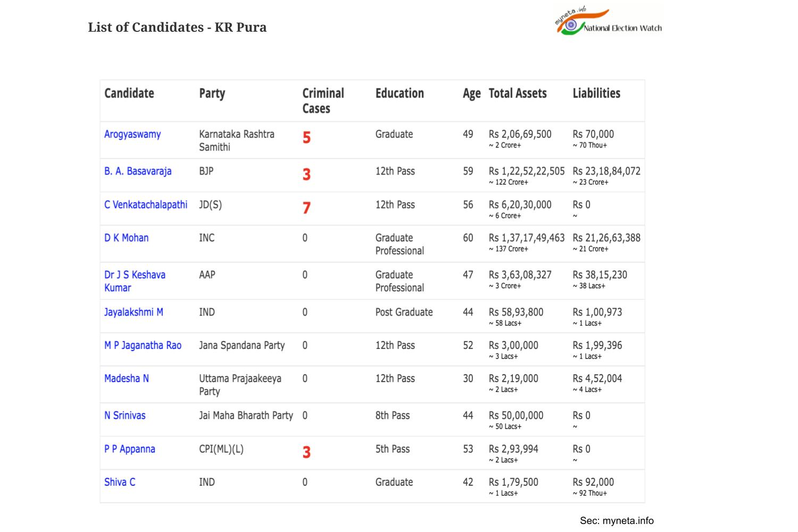Click liabilities value Rs 4,52,004
Viewport: 798px width, 532px height.
[x=597, y=379]
